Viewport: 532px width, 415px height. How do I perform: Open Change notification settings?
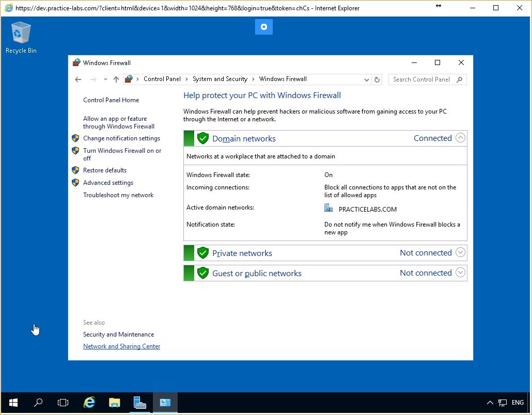[x=122, y=138]
